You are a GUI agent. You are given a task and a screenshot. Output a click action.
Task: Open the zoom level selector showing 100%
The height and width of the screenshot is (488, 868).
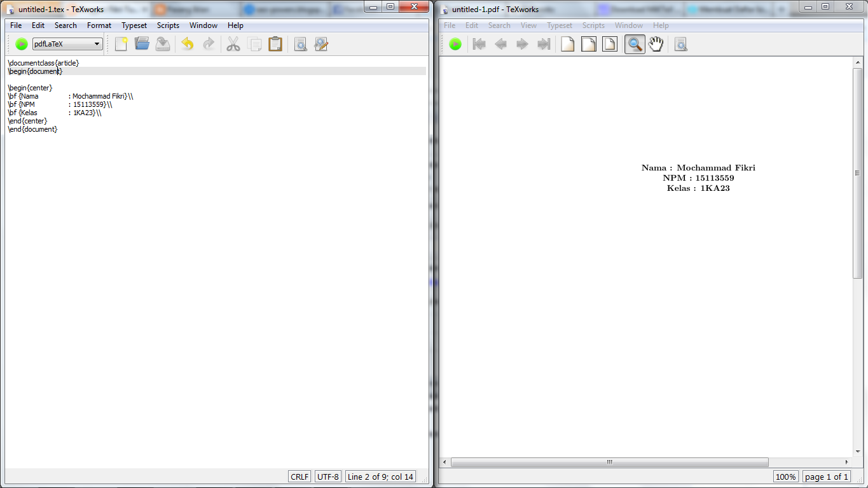click(x=785, y=476)
